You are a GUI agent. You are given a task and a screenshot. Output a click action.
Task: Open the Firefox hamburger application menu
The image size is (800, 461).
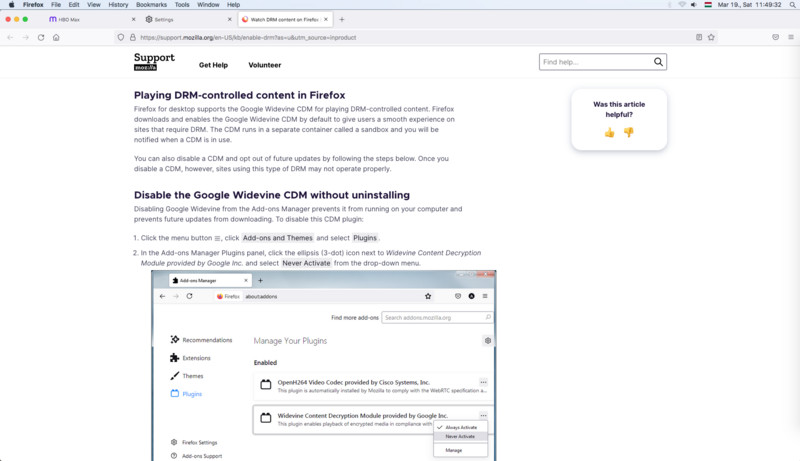tap(791, 37)
